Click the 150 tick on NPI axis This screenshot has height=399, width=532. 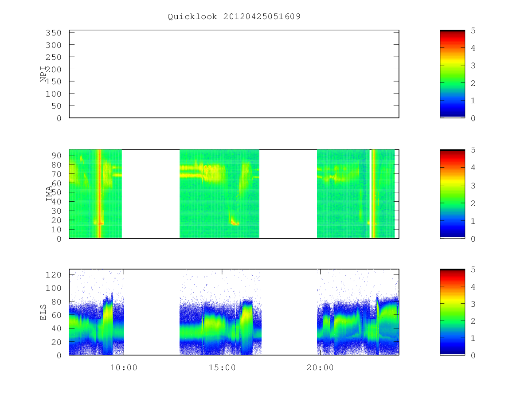[x=54, y=82]
